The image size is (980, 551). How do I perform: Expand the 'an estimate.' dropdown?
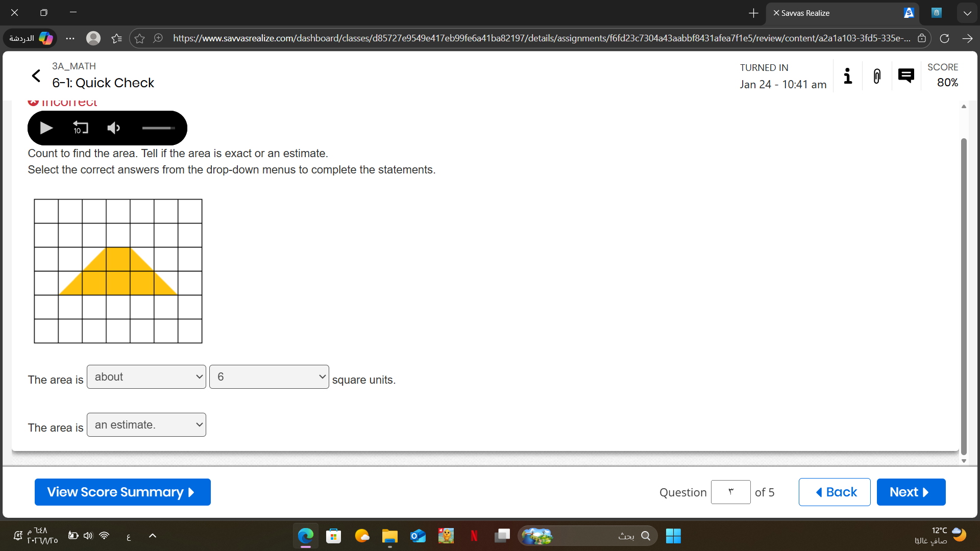pyautogui.click(x=146, y=425)
